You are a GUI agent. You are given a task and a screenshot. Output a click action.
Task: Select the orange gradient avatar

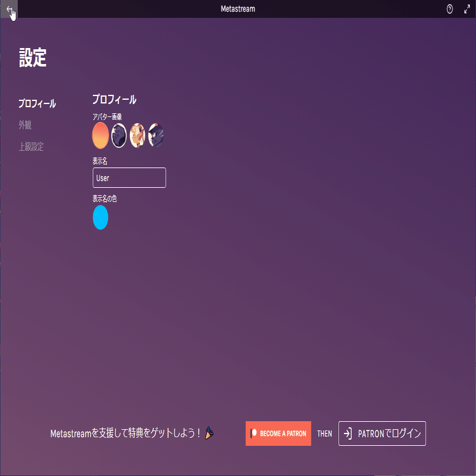point(100,135)
